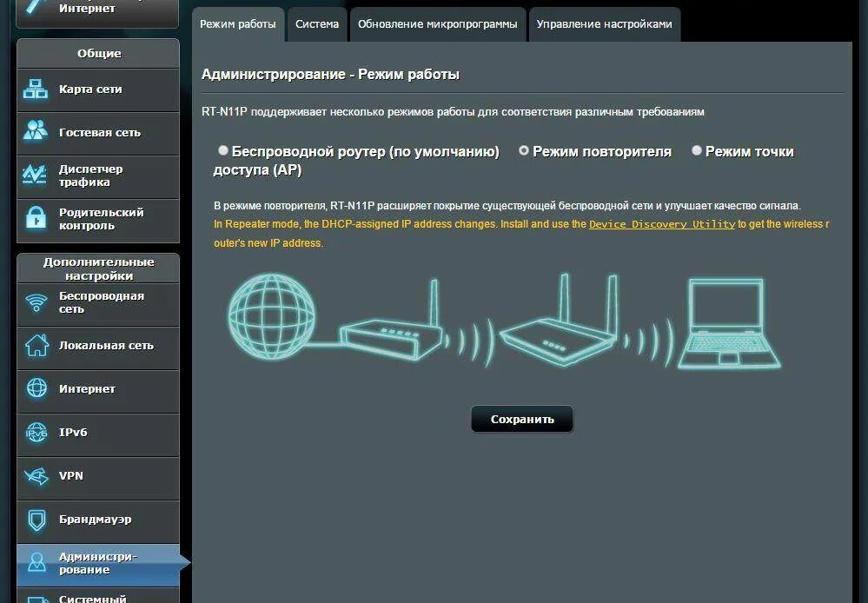This screenshot has height=603, width=868.
Task: Open Беспроводная сеть settings
Action: pyautogui.click(x=98, y=304)
